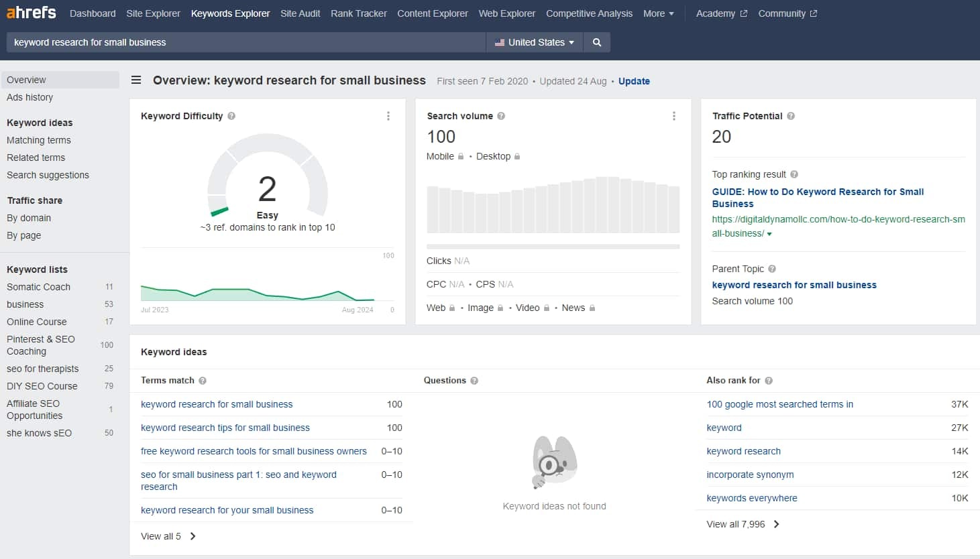
Task: Click the lock icon next to Mobile
Action: (x=461, y=157)
